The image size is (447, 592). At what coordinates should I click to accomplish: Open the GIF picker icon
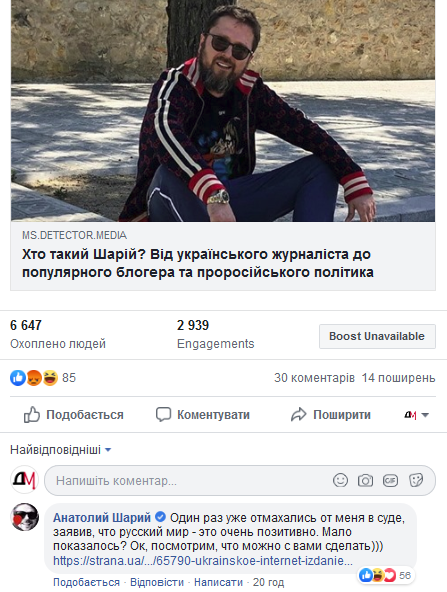(390, 480)
